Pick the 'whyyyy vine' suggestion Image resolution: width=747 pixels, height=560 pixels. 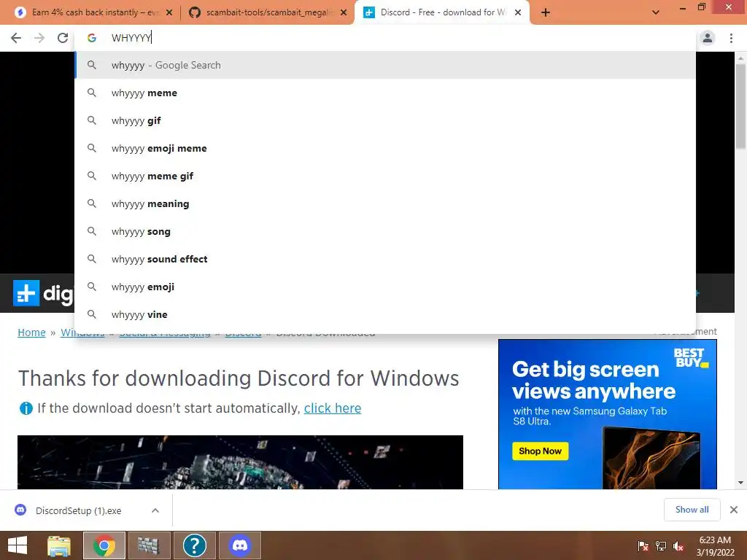point(385,314)
